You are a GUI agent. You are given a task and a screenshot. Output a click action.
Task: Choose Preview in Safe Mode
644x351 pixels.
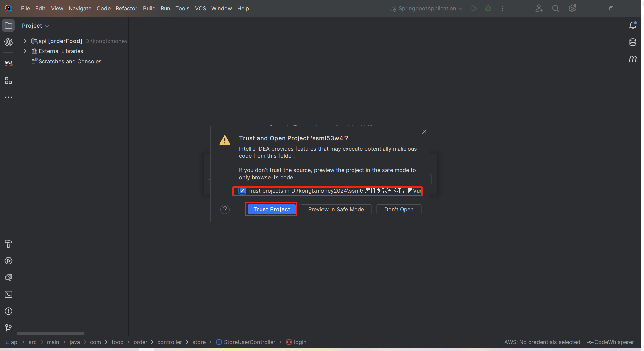[336, 209]
